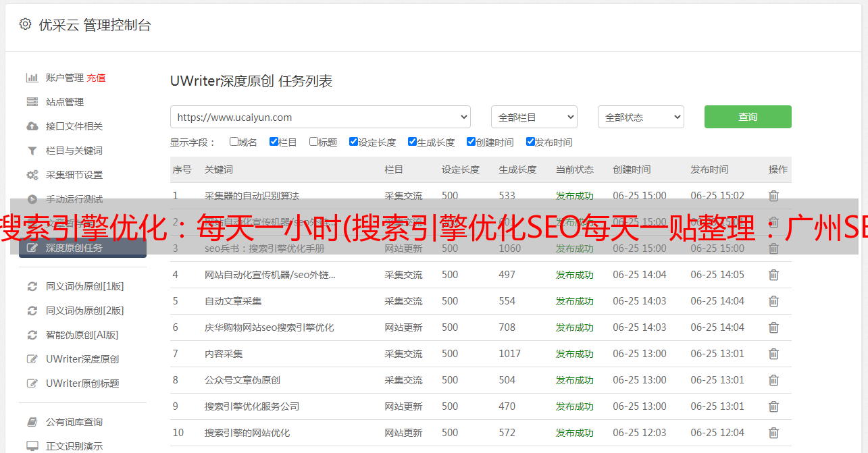Toggle the 创建时间 field checkbox

(x=471, y=142)
